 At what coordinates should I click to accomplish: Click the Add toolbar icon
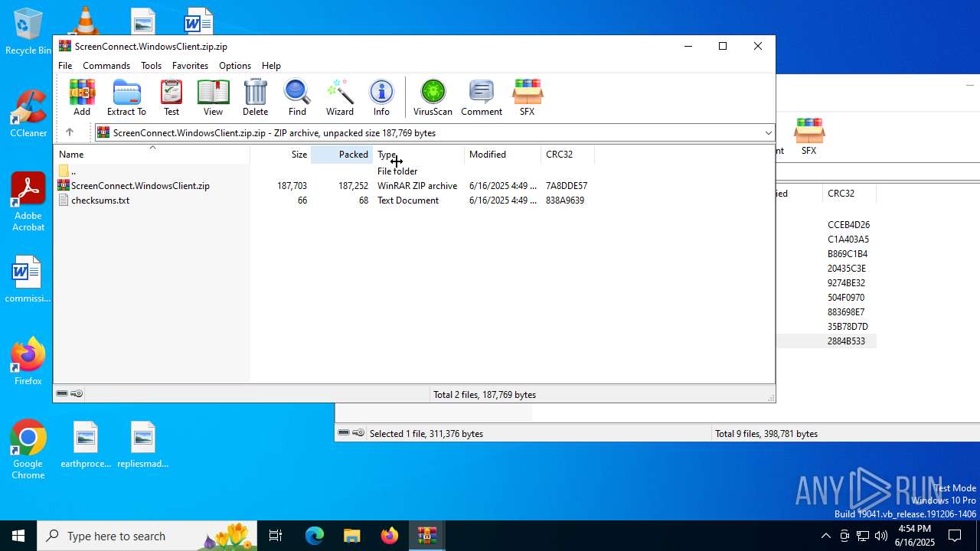click(82, 97)
